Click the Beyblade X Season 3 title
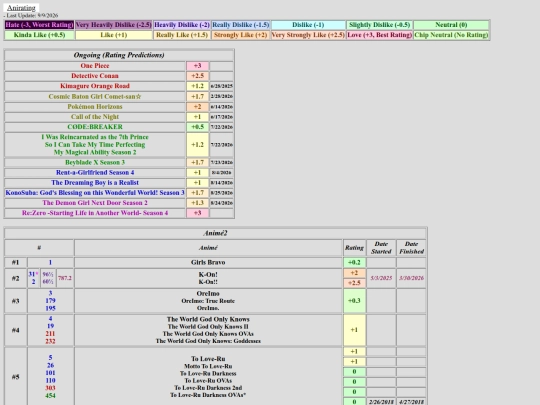Image resolution: width=540 pixels, height=405 pixels. 95,162
